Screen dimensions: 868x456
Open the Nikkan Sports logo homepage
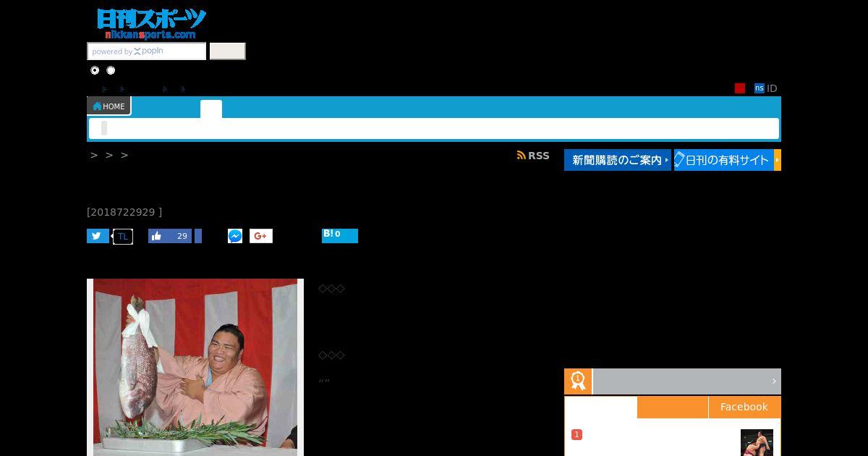(152, 24)
